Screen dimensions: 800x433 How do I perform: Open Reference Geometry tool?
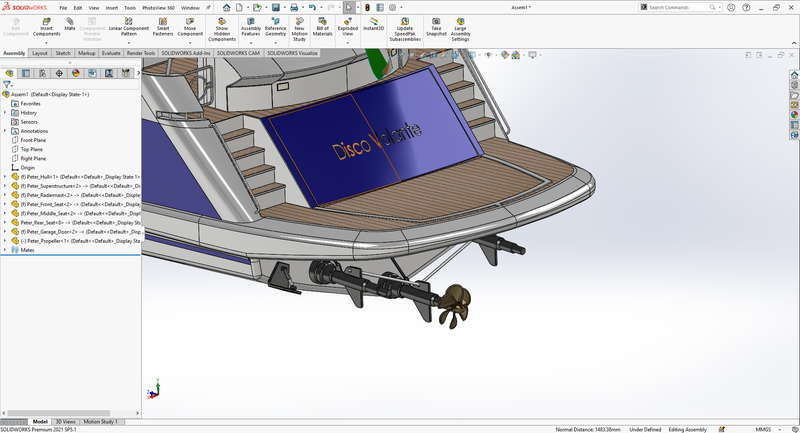276,27
